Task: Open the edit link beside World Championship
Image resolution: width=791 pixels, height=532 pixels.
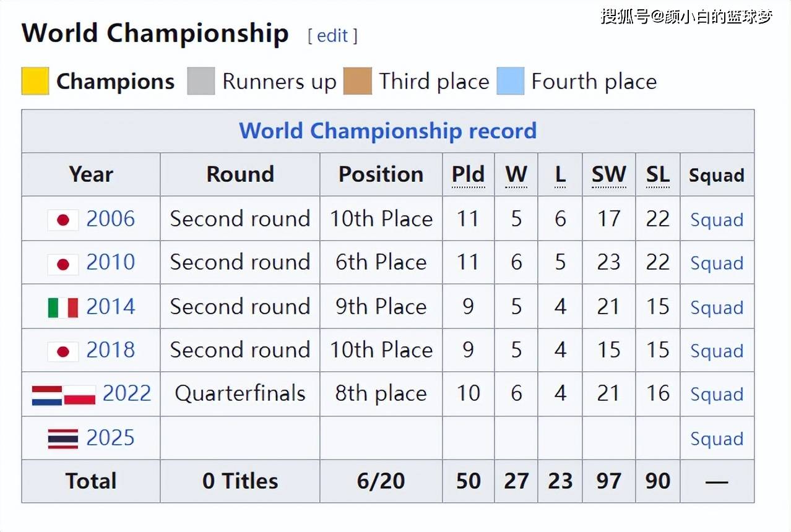Action: click(x=332, y=36)
